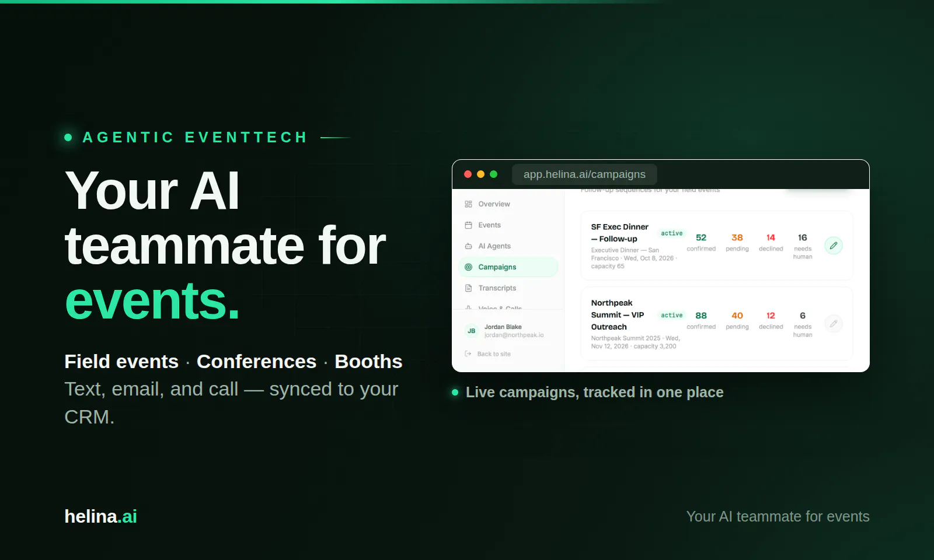Click the 40 pending count
The height and width of the screenshot is (560, 934).
(737, 321)
